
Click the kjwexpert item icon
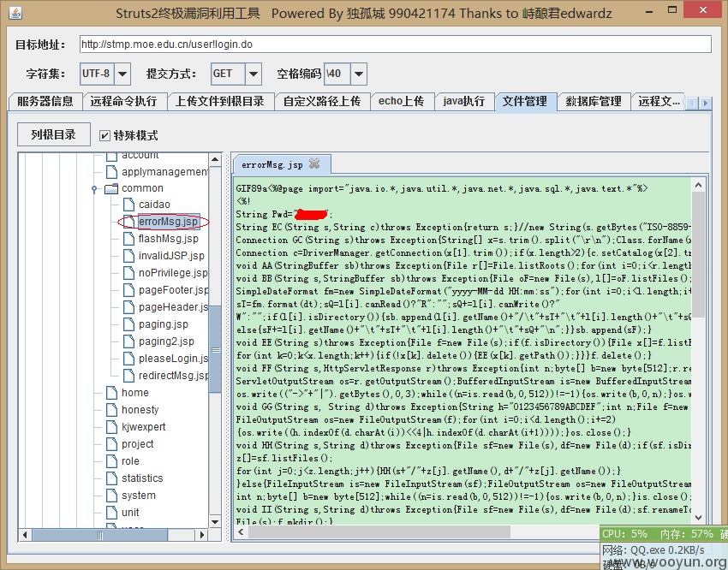(112, 427)
